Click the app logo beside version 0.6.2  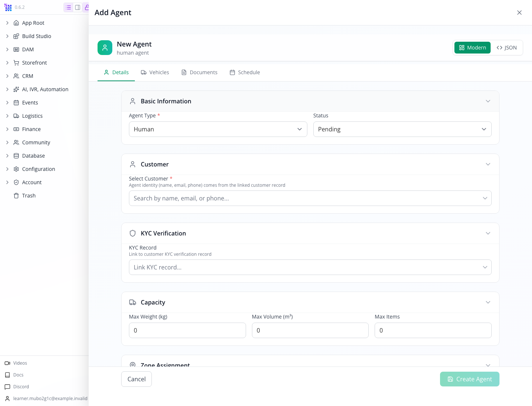pyautogui.click(x=8, y=7)
